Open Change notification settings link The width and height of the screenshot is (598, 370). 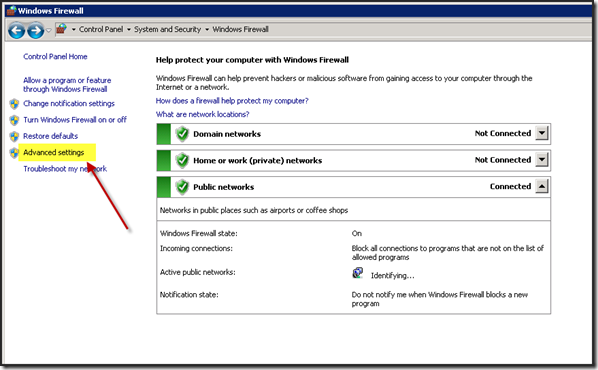[69, 103]
